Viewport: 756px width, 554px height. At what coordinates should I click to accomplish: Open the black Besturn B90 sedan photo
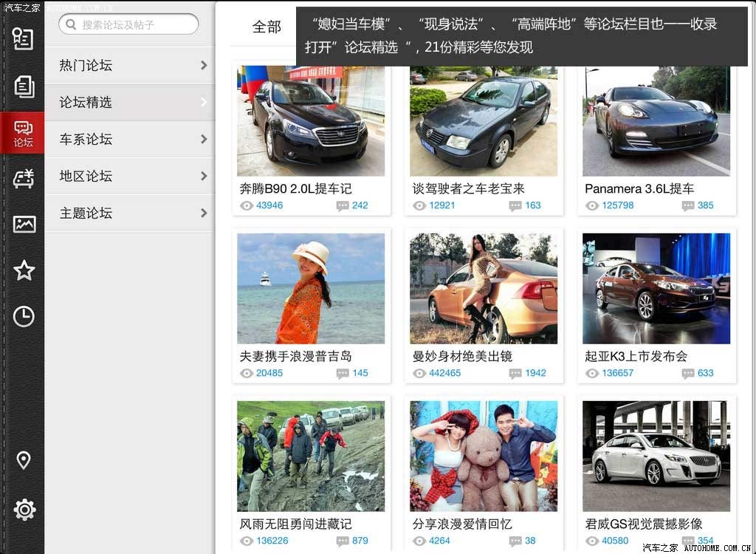311,121
